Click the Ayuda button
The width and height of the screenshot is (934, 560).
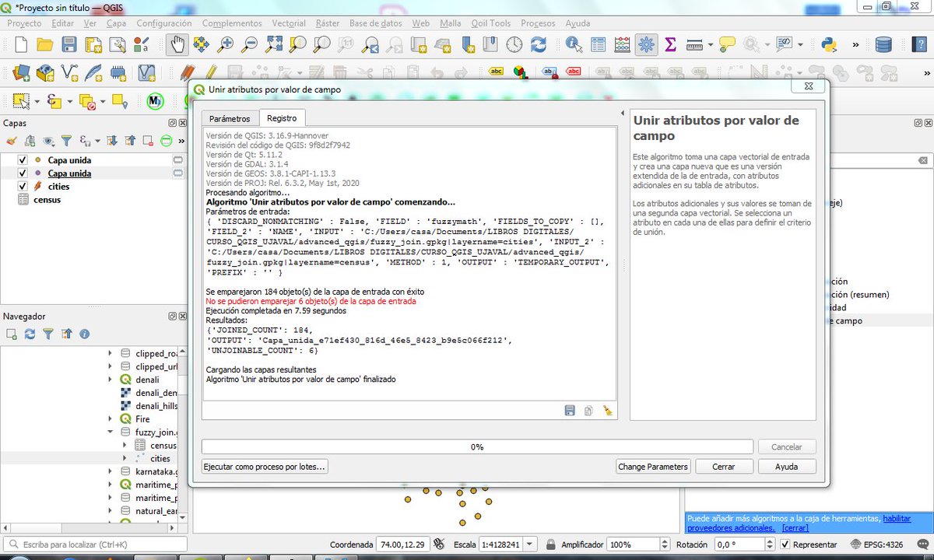coord(786,467)
